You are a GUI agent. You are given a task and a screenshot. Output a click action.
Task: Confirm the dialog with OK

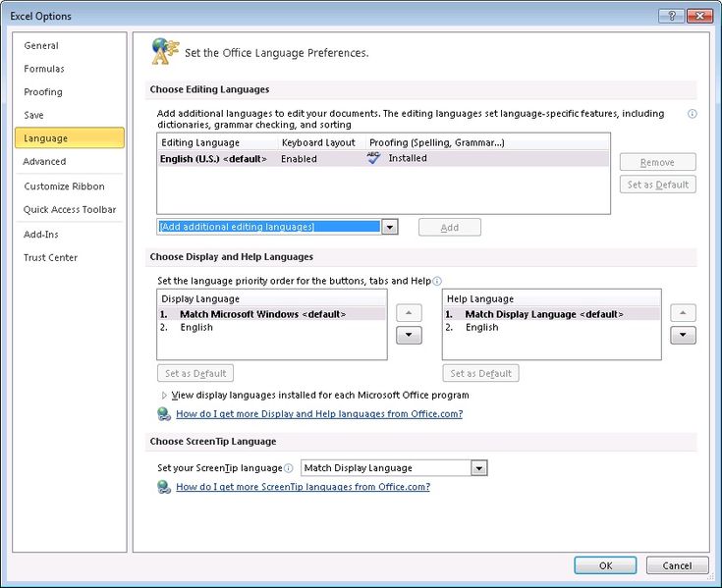pyautogui.click(x=605, y=565)
